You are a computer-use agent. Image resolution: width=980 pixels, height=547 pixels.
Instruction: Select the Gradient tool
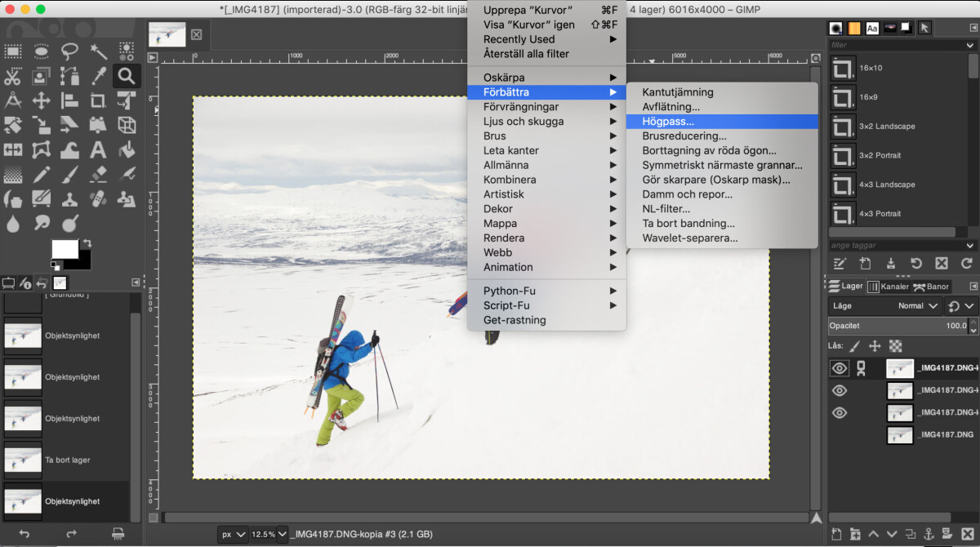click(x=13, y=175)
